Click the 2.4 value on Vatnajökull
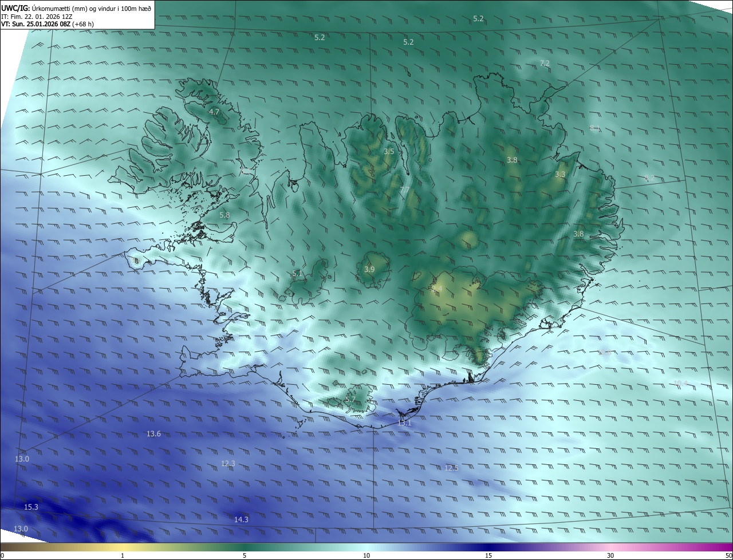Viewport: 733px width, 560px height. coord(438,289)
